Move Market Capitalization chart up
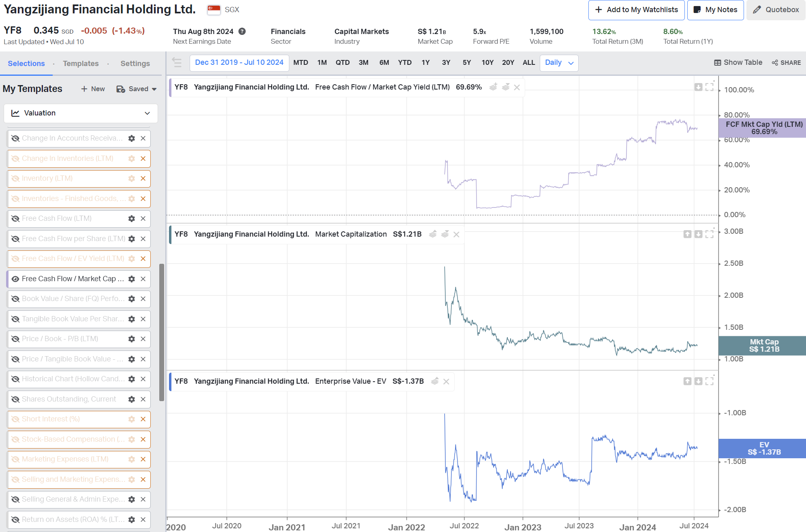The width and height of the screenshot is (806, 532). (687, 234)
